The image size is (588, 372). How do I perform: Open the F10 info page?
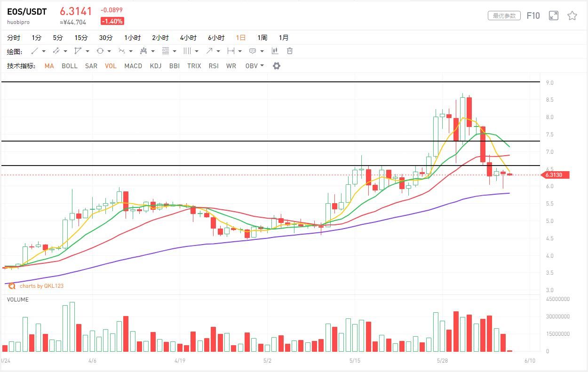pos(533,16)
